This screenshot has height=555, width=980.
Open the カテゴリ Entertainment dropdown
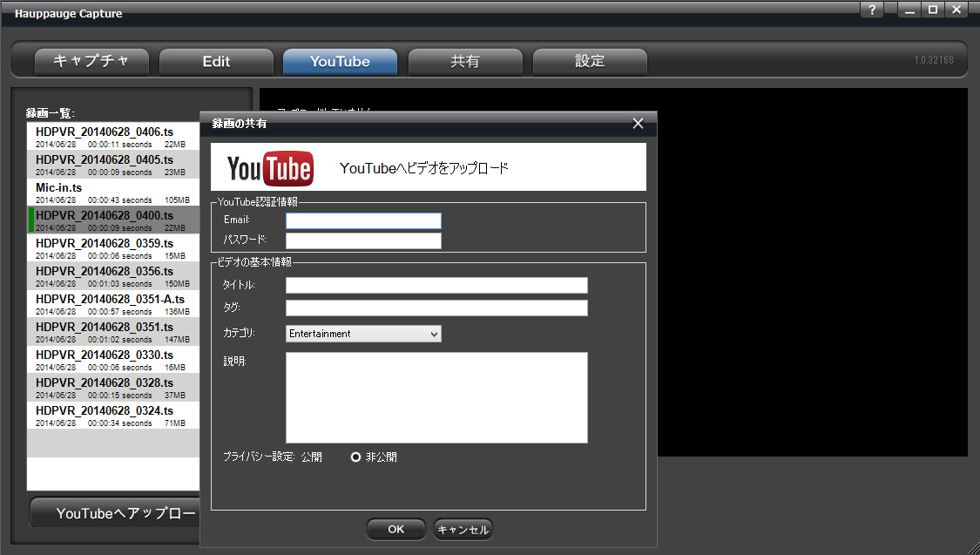click(x=363, y=334)
